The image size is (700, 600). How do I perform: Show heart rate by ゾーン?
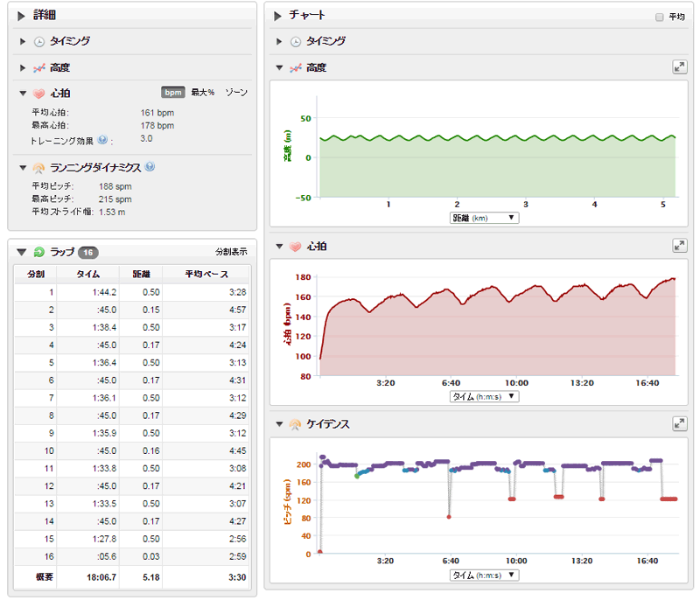click(235, 93)
